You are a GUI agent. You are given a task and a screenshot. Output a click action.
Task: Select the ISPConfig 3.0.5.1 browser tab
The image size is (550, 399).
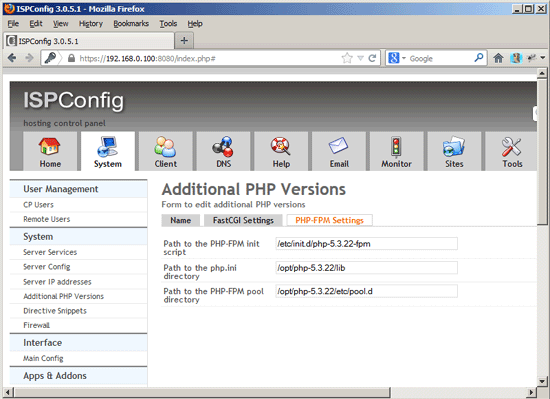click(89, 41)
